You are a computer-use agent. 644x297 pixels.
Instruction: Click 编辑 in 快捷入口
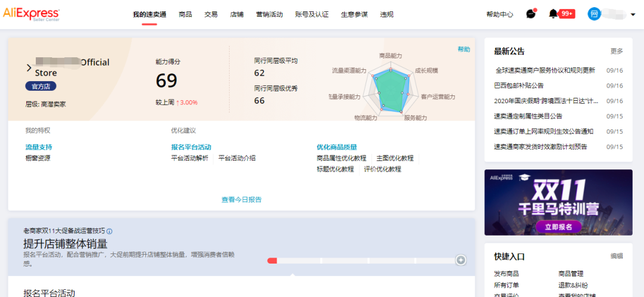click(617, 256)
